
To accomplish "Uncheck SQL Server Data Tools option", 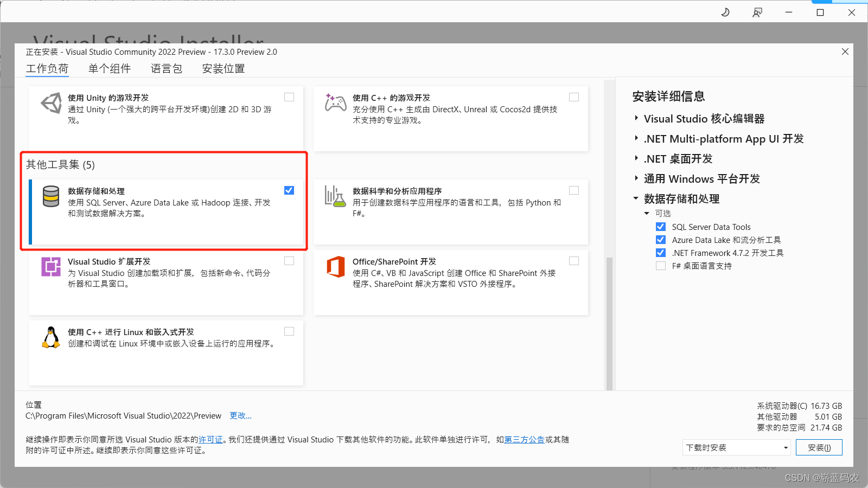I will 661,227.
